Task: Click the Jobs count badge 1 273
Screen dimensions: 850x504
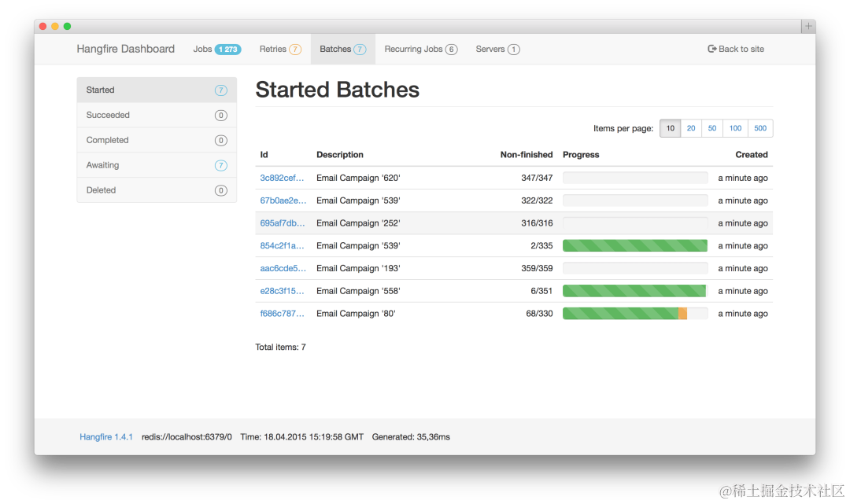Action: 227,50
